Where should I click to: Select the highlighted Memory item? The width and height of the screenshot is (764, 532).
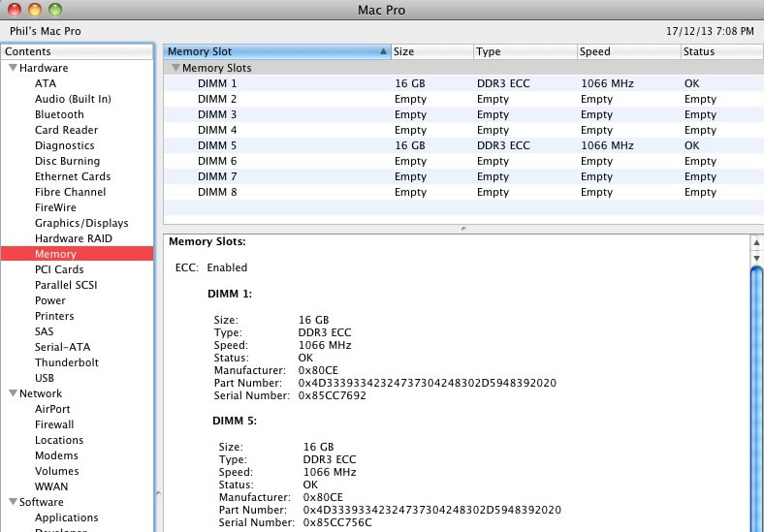click(77, 254)
